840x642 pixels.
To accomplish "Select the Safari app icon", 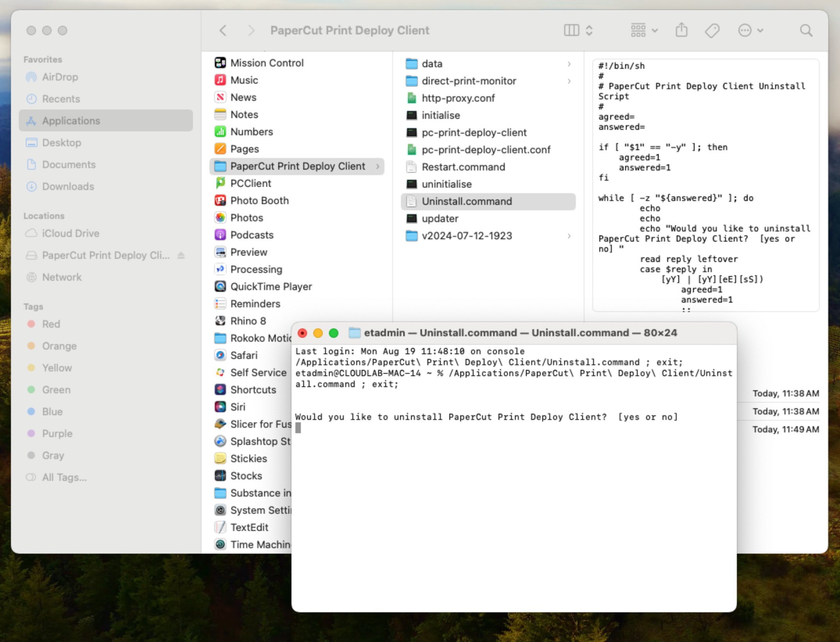I will 220,355.
